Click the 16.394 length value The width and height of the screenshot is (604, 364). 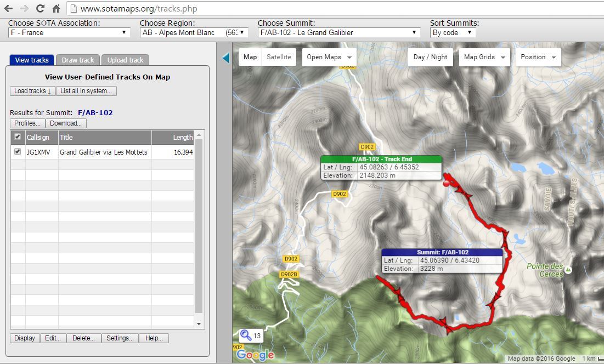pos(183,152)
